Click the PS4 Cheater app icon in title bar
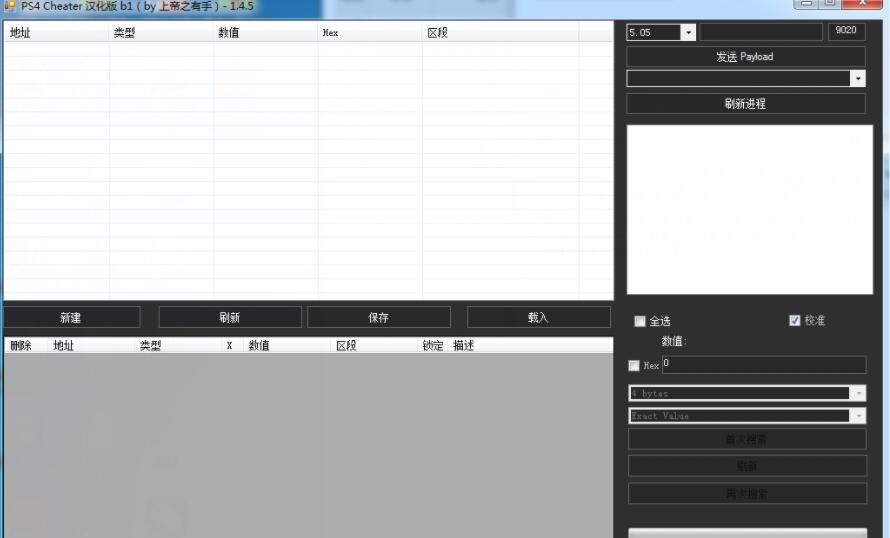This screenshot has width=890, height=538. click(9, 6)
